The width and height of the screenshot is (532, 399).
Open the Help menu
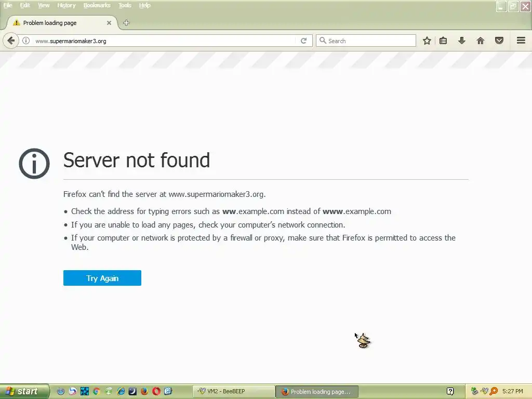(144, 5)
